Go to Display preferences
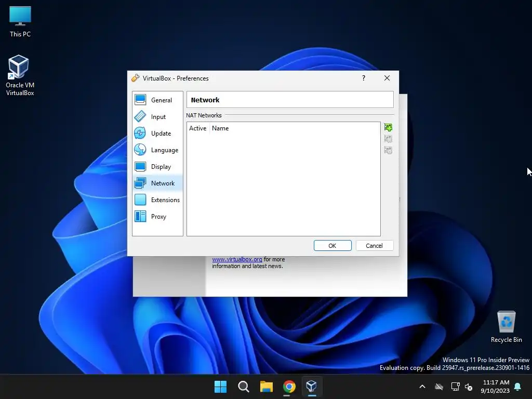 pos(157,167)
